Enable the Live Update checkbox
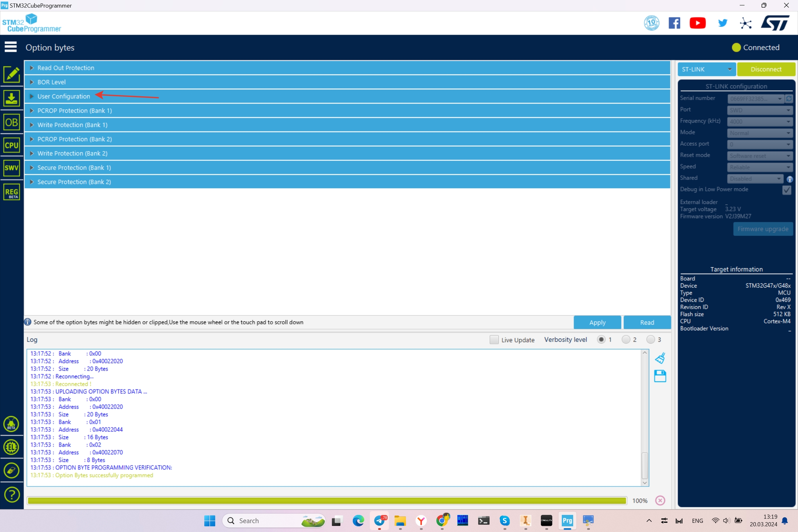798x532 pixels. [x=494, y=340]
